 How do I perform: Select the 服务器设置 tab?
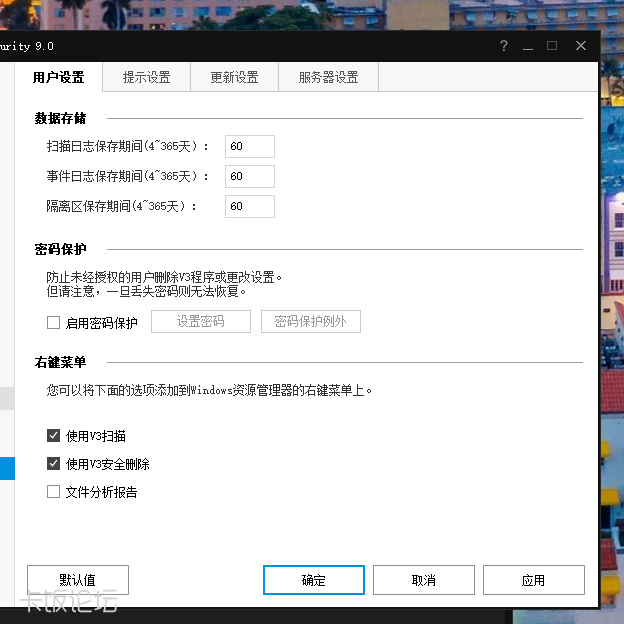pyautogui.click(x=328, y=77)
